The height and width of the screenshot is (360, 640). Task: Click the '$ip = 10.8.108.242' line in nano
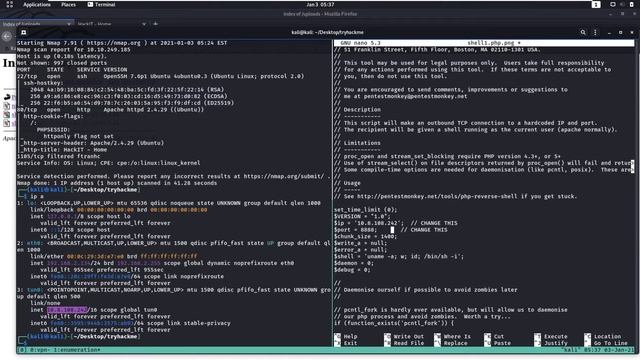click(396, 223)
